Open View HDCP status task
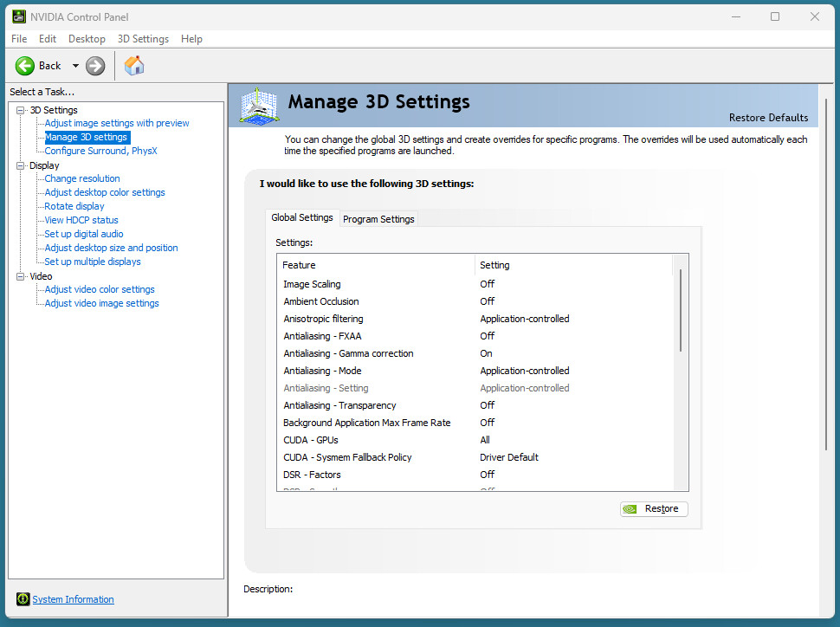Screen dimensions: 840x627 pos(81,220)
